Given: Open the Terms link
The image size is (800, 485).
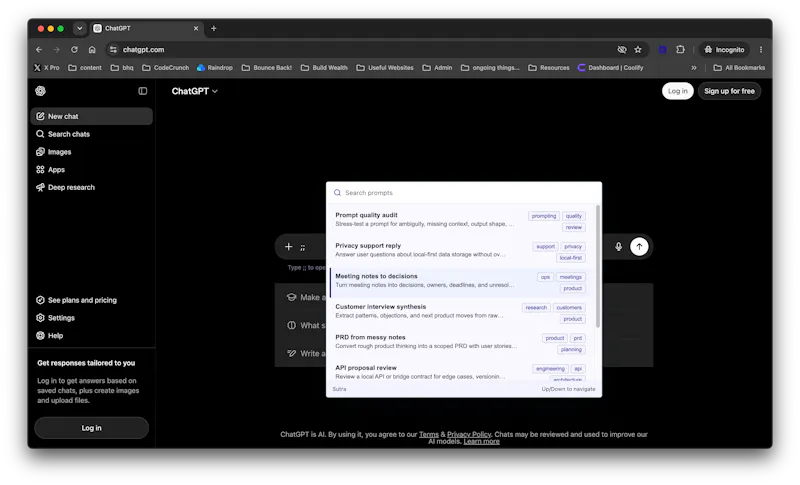Looking at the screenshot, I should pyautogui.click(x=429, y=435).
